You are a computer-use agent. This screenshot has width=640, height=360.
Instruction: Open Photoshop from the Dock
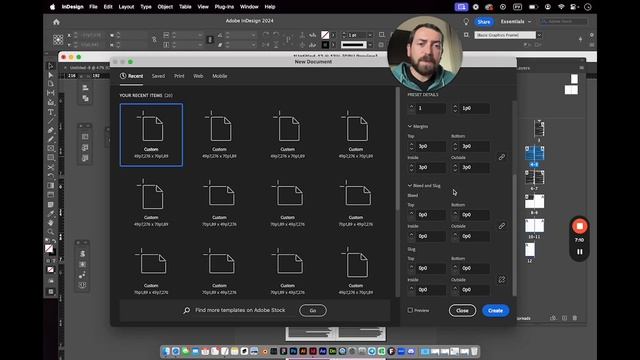(293, 351)
